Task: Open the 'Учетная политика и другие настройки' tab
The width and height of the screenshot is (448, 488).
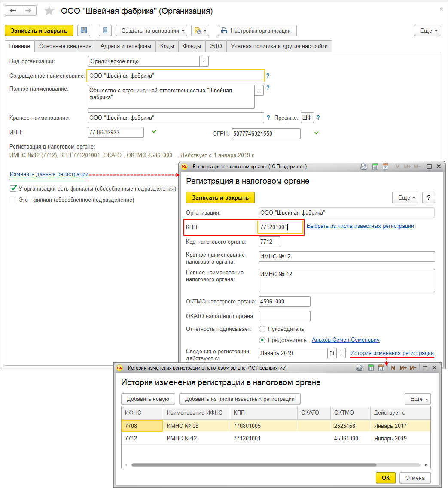Action: [x=279, y=46]
